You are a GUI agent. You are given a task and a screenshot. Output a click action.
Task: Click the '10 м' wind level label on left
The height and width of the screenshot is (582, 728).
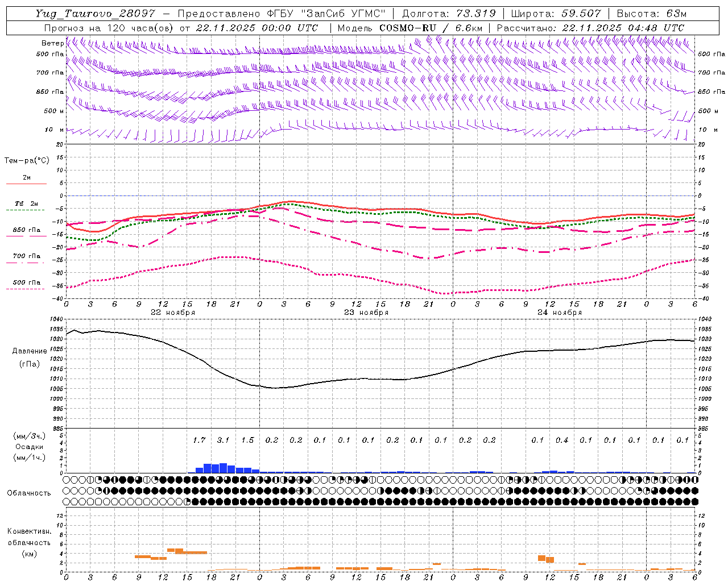click(x=55, y=130)
